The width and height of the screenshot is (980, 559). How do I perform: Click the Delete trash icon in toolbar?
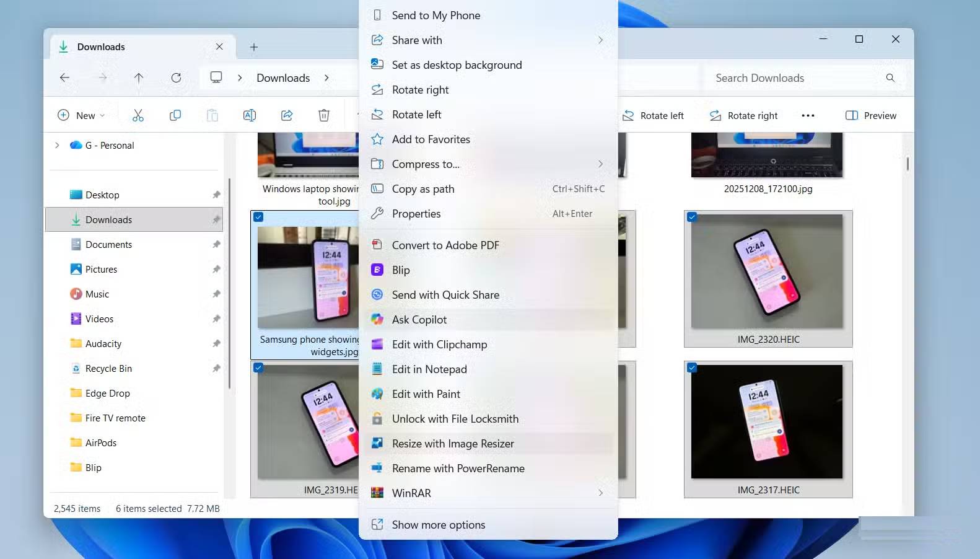324,115
